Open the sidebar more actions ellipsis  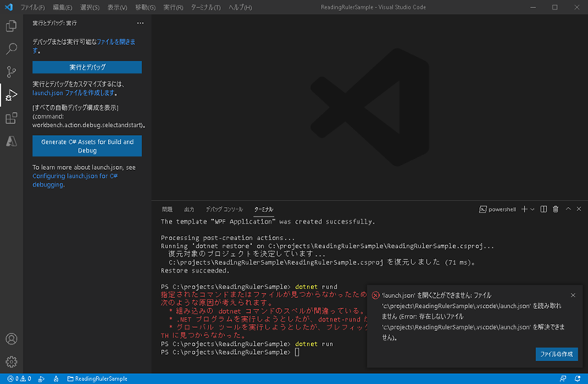[140, 23]
